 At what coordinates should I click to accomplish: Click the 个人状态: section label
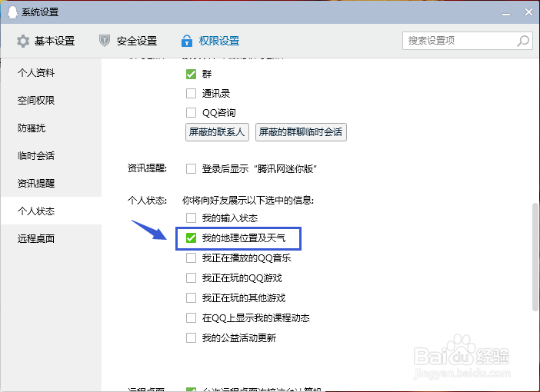click(147, 201)
